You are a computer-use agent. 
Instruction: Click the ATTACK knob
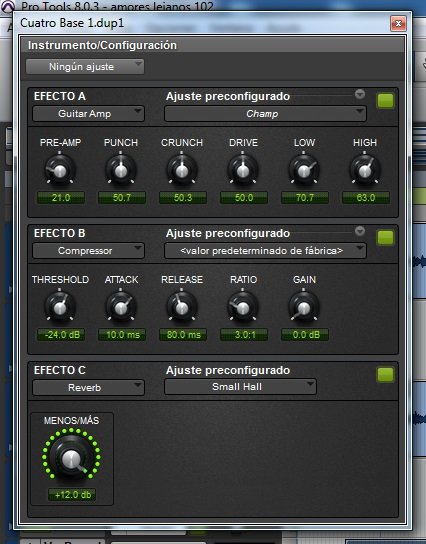click(x=121, y=307)
